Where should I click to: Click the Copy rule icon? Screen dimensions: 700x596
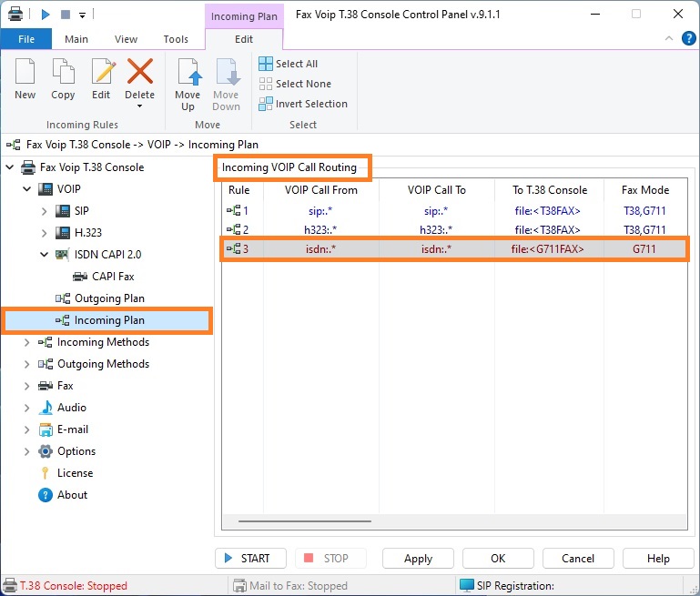[x=63, y=73]
